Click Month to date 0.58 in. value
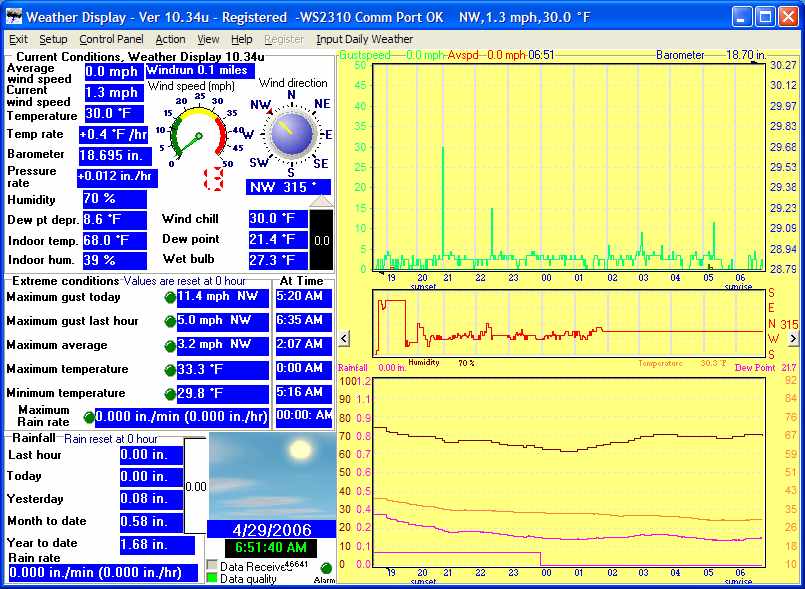 pyautogui.click(x=151, y=522)
